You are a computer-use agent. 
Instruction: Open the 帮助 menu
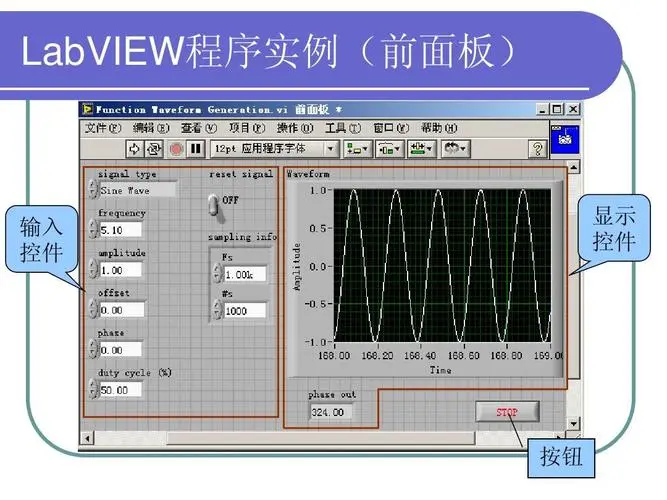click(x=439, y=128)
